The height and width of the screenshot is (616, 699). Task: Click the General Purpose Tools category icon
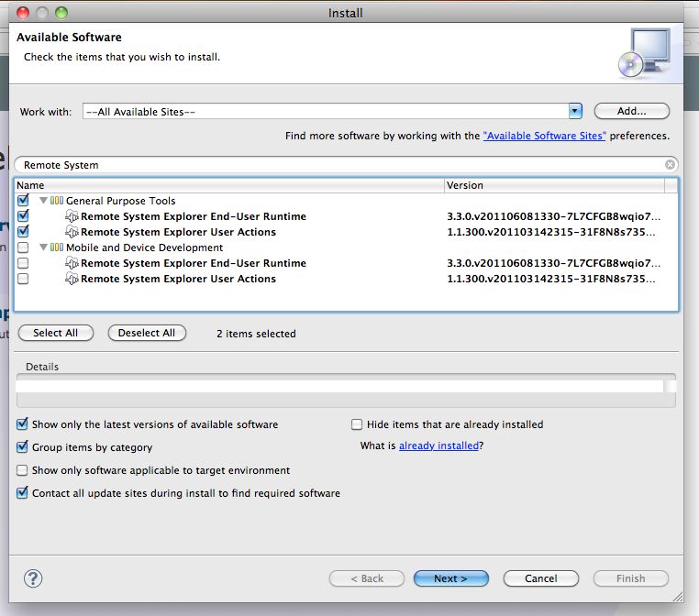point(57,201)
